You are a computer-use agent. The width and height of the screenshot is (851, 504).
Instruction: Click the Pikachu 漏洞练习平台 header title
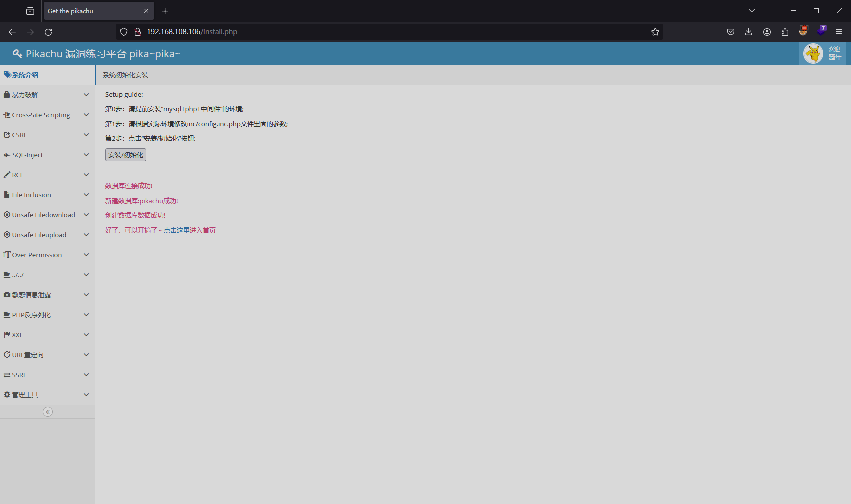(x=103, y=54)
